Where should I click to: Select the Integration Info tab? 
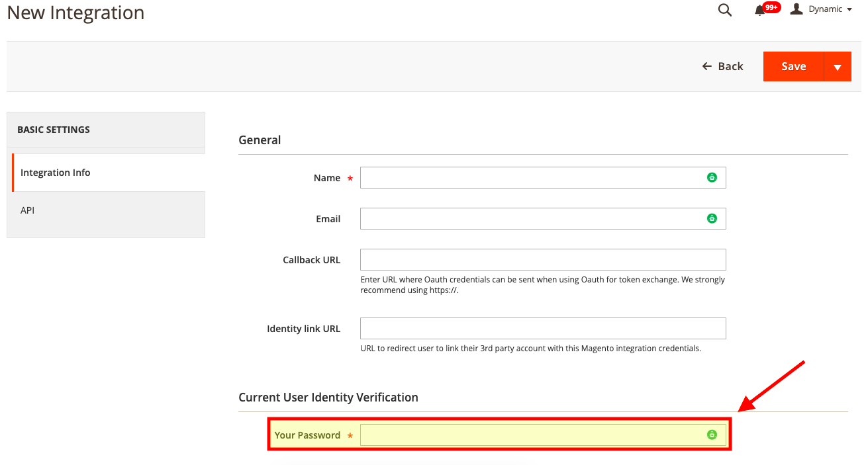click(x=109, y=173)
